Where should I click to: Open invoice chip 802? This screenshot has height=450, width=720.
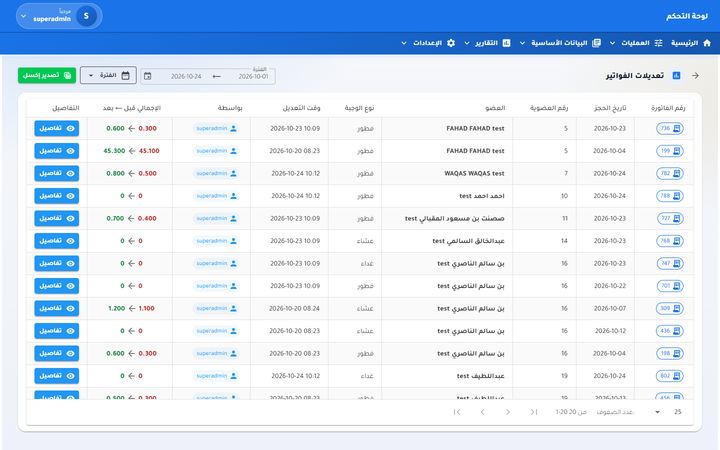point(669,376)
